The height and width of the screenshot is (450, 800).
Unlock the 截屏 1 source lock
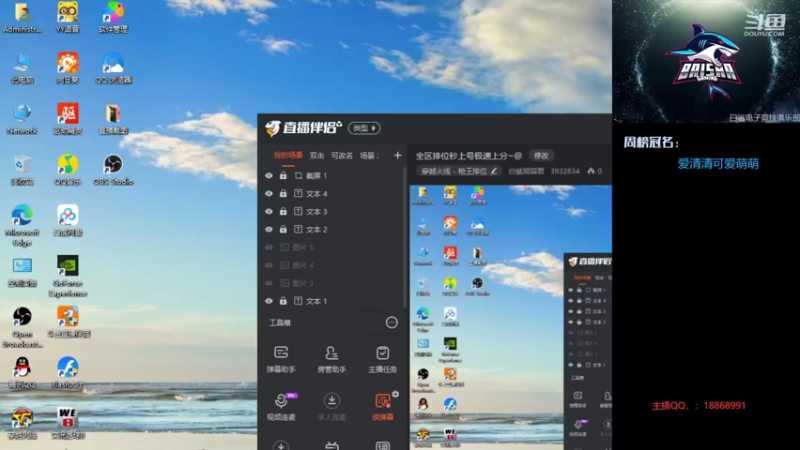point(283,176)
